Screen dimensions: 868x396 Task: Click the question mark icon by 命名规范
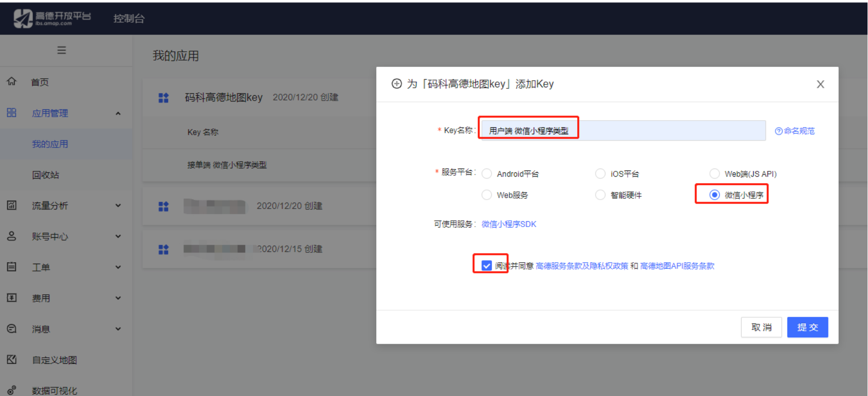(x=779, y=131)
